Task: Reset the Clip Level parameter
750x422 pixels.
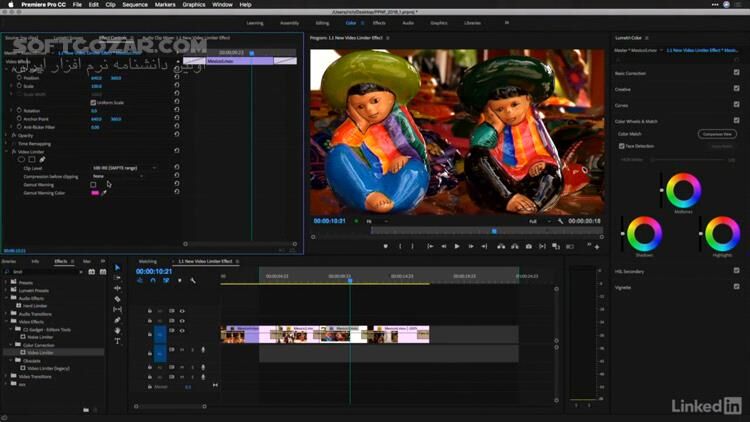Action: [x=176, y=167]
